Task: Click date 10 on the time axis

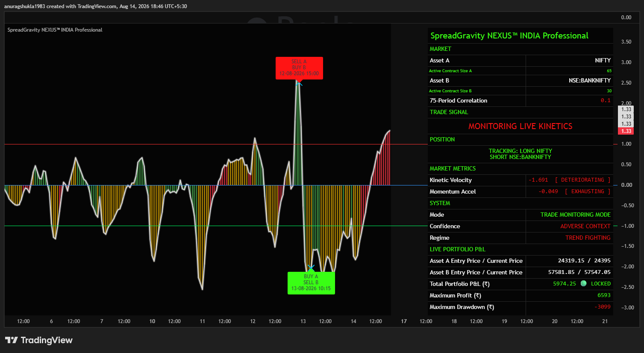Action: point(152,321)
